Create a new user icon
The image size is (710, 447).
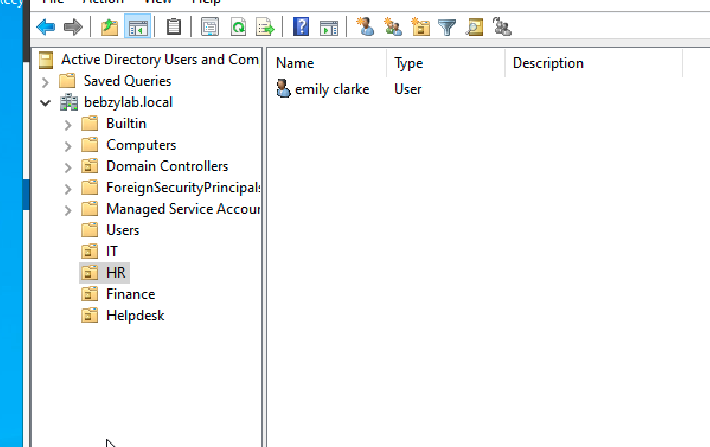click(x=365, y=27)
